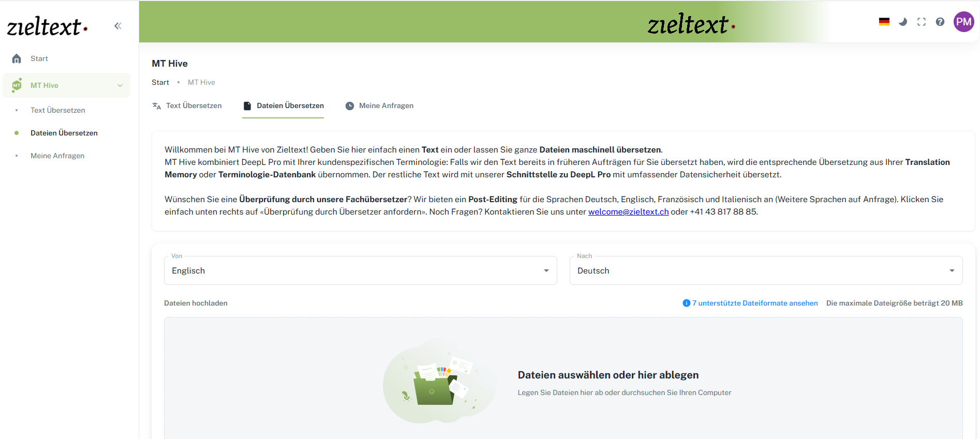The height and width of the screenshot is (439, 980).
Task: Switch to Meine Anfragen tab
Action: coord(379,105)
